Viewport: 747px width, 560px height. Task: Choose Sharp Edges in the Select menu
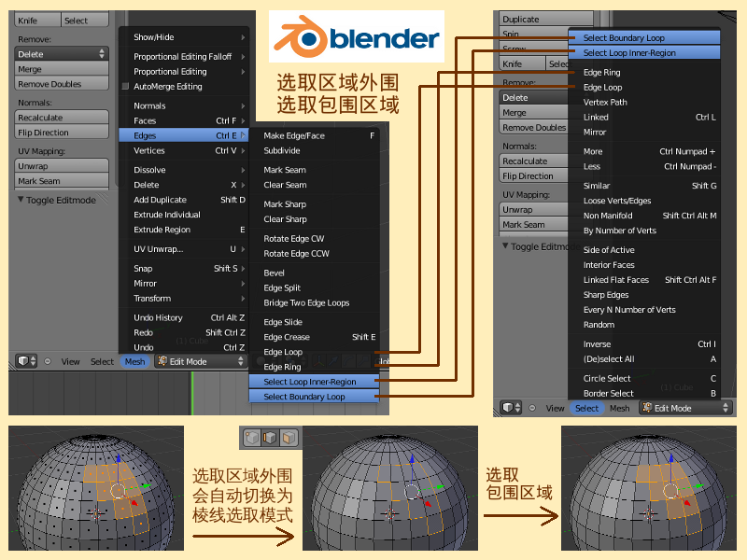click(644, 295)
